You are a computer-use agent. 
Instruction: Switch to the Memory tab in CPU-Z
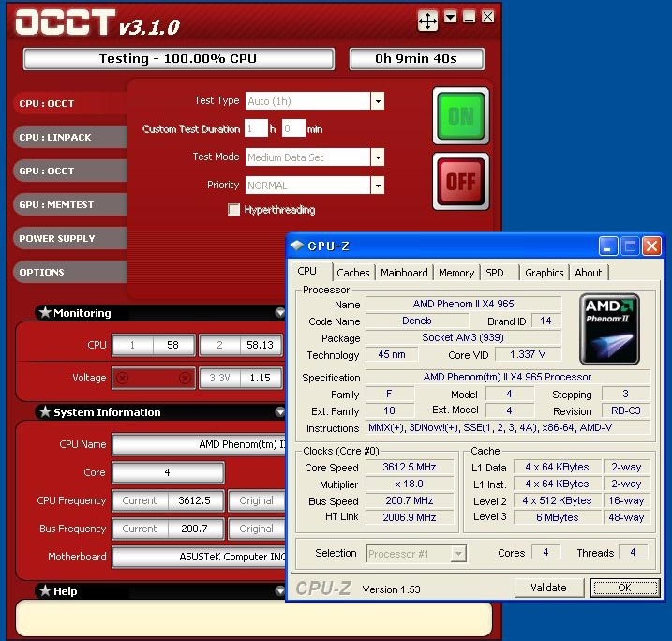click(456, 273)
